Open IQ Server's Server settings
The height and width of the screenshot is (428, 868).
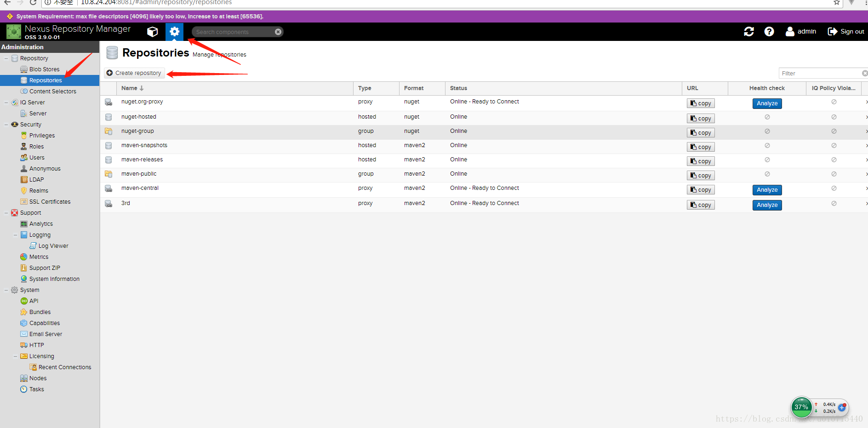[38, 114]
